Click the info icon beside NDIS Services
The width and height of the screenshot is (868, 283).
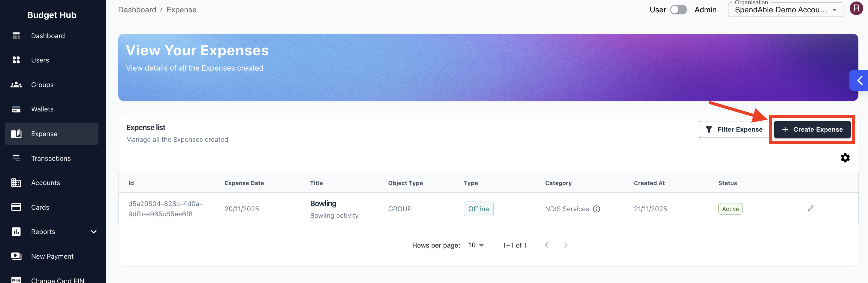tap(596, 209)
